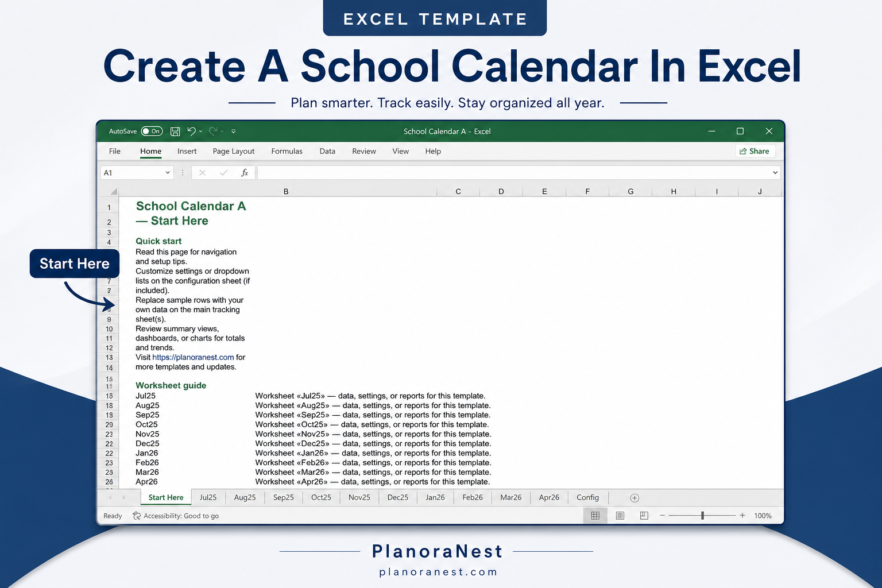Screen dimensions: 882x588
Task: Open the View tab
Action: click(401, 151)
